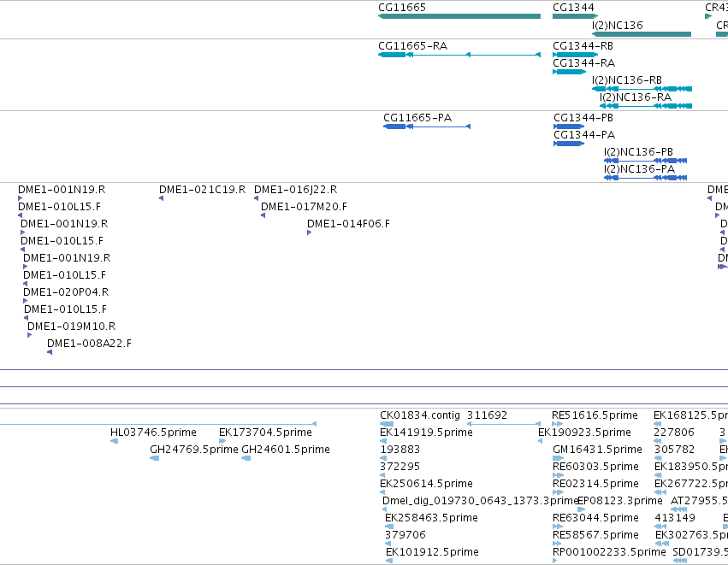The height and width of the screenshot is (565, 728).
Task: Select the EK250614.5prime label
Action: (426, 484)
